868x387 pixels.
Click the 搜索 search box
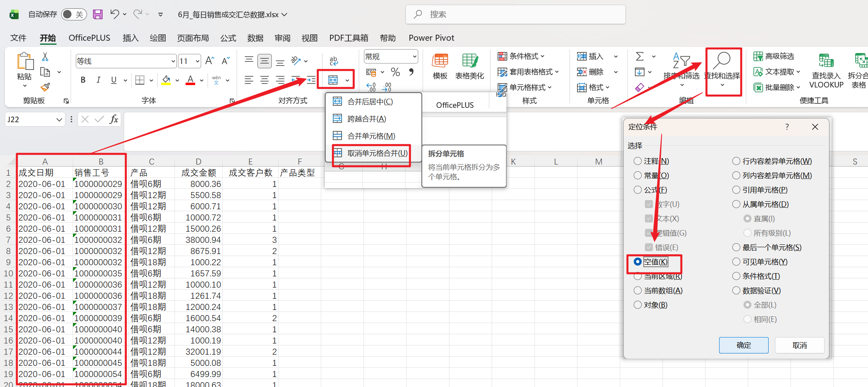515,14
